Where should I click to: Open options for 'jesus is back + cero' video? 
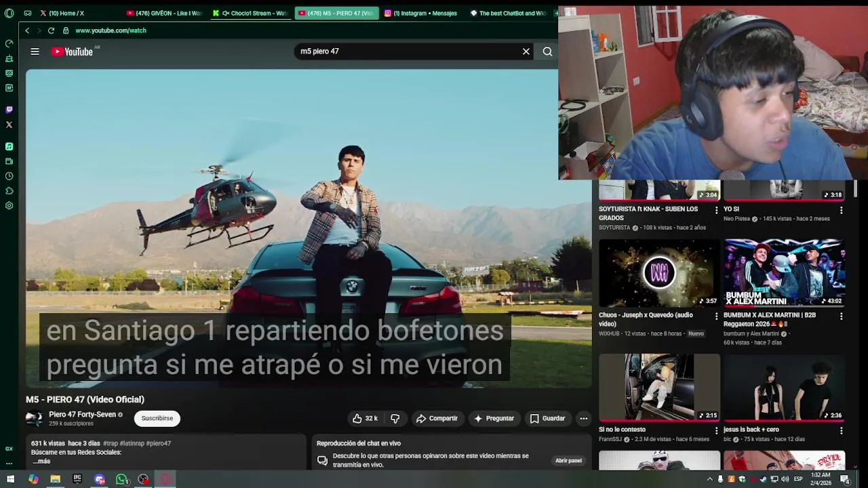(841, 430)
